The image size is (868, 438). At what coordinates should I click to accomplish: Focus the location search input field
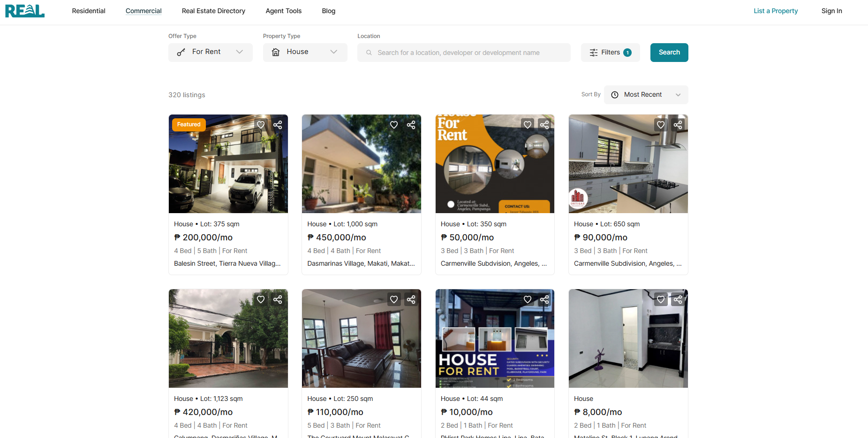tap(464, 53)
